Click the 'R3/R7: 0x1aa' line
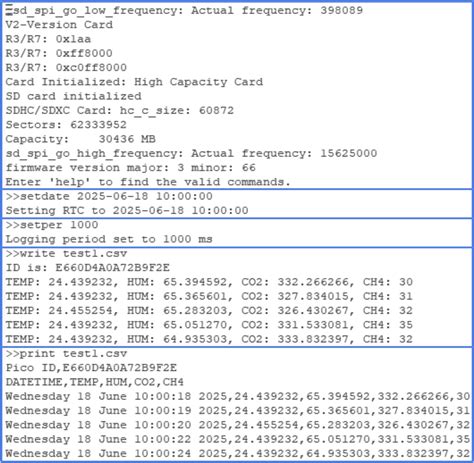The image size is (474, 463). tap(48, 39)
